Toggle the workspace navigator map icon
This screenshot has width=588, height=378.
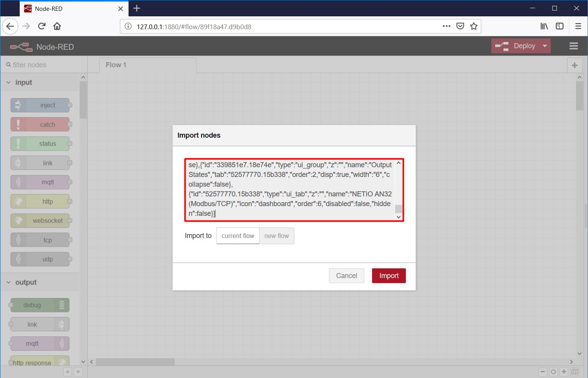[x=575, y=372]
